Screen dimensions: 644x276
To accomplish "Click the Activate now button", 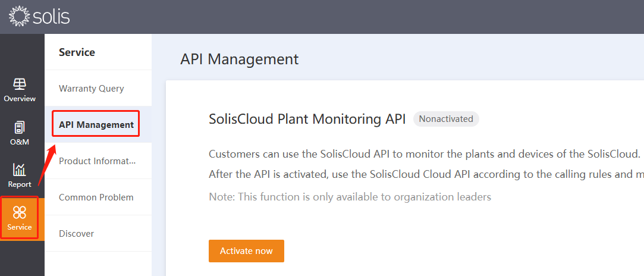I will [x=246, y=251].
